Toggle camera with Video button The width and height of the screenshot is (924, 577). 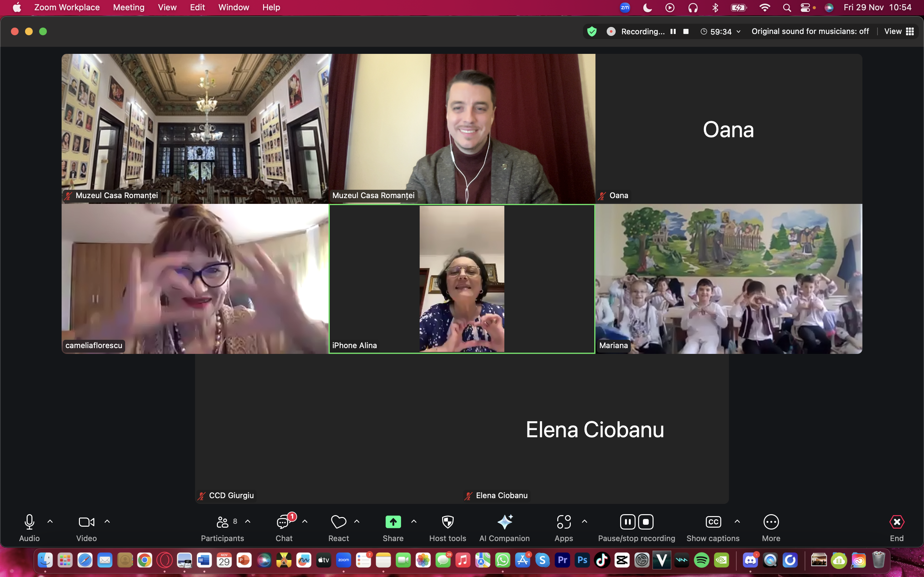click(86, 522)
